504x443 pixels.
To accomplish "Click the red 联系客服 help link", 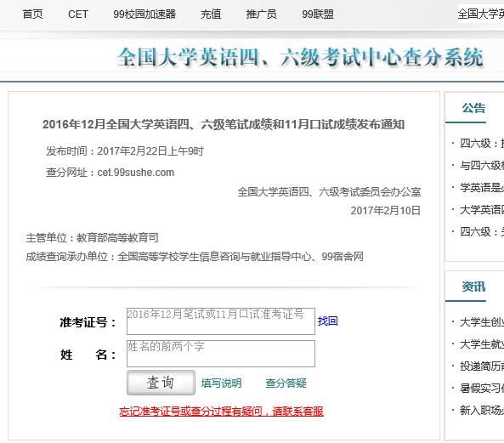I will point(221,412).
